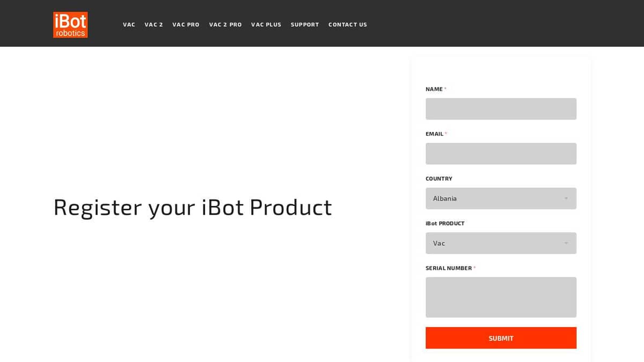Expand the product selector via its chevron arrow
Viewport: 644px width, 362px height.
click(x=566, y=243)
